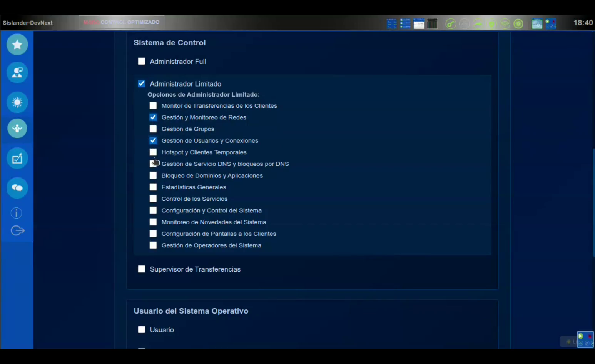
Task: Select the sun-shaped icon in sidebar
Action: (17, 102)
